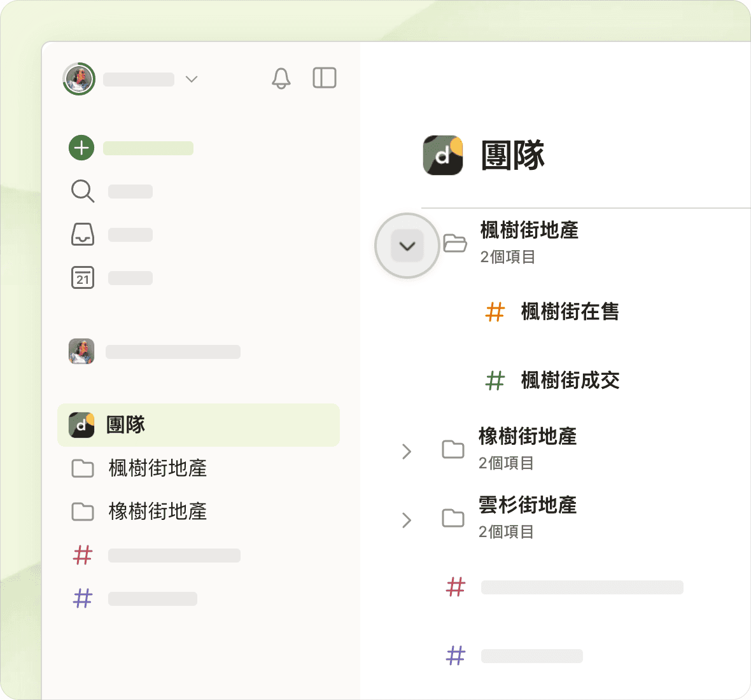The height and width of the screenshot is (700, 751).
Task: Collapse the 楓樹街地產 folder with chevron
Action: [x=407, y=246]
